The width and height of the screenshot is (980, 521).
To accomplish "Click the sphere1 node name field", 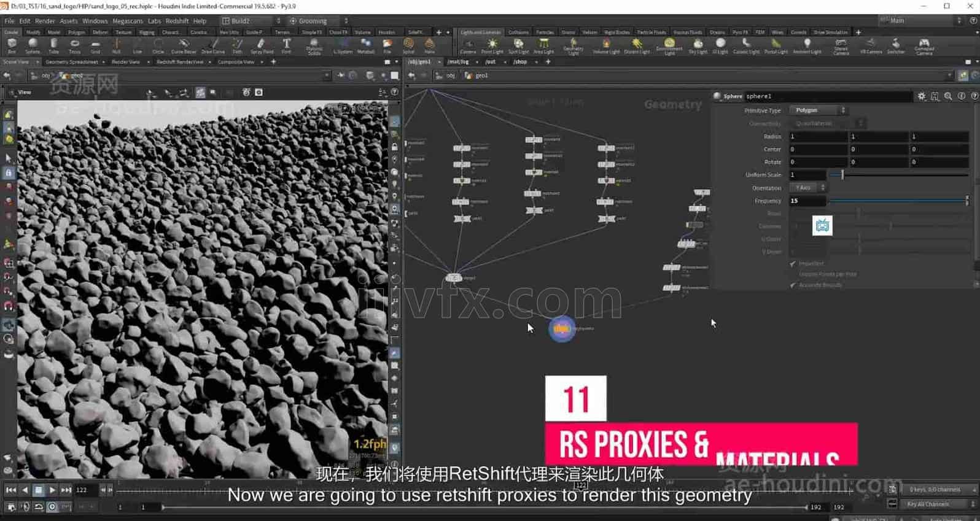I will pyautogui.click(x=828, y=96).
